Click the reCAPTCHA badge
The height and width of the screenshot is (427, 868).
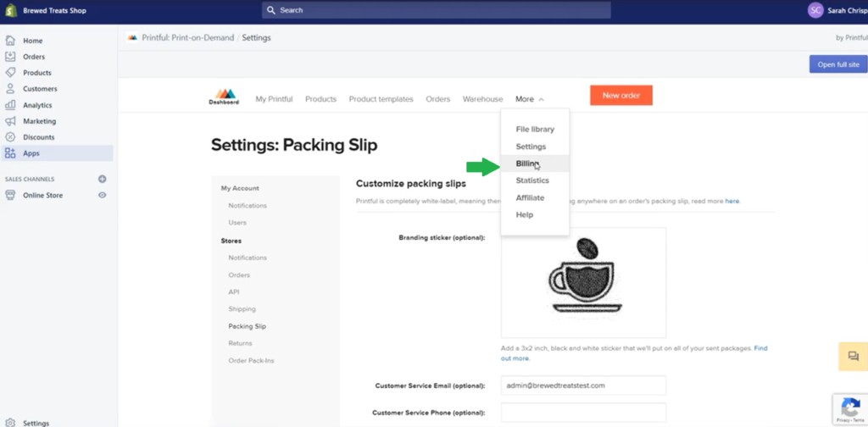[x=850, y=408]
